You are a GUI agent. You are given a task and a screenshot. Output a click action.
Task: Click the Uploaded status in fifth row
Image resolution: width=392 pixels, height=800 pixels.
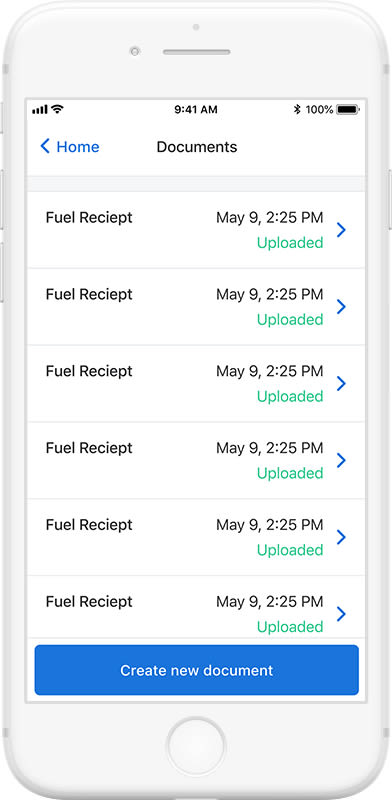click(x=290, y=550)
